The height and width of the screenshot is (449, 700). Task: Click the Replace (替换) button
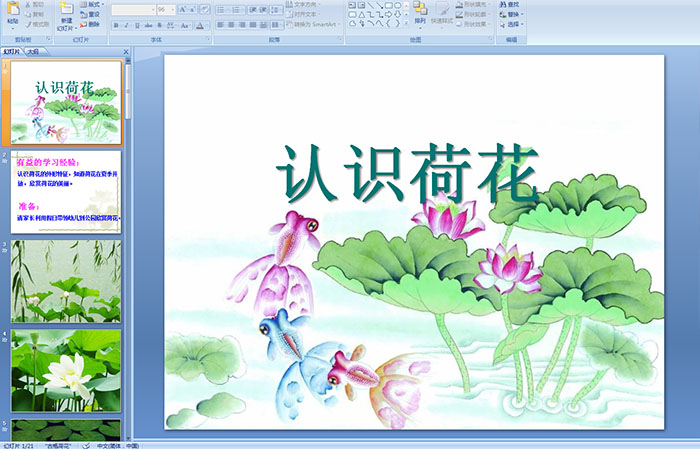tap(511, 15)
